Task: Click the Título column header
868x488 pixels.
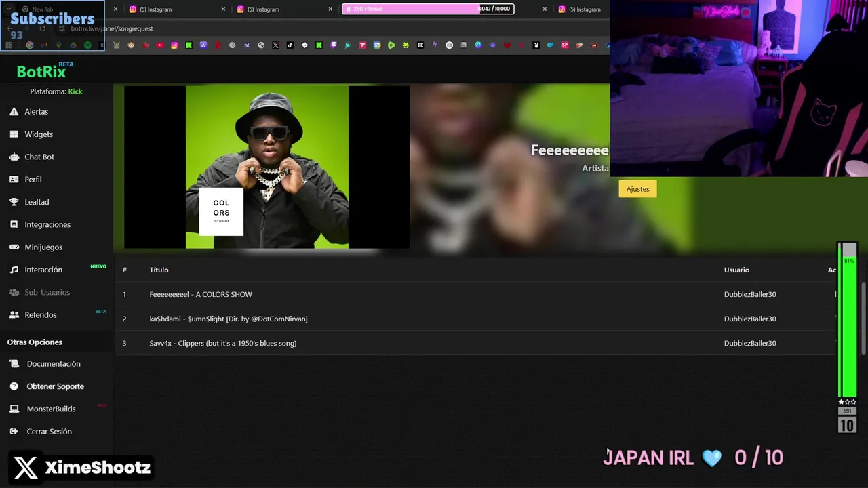Action: 159,270
